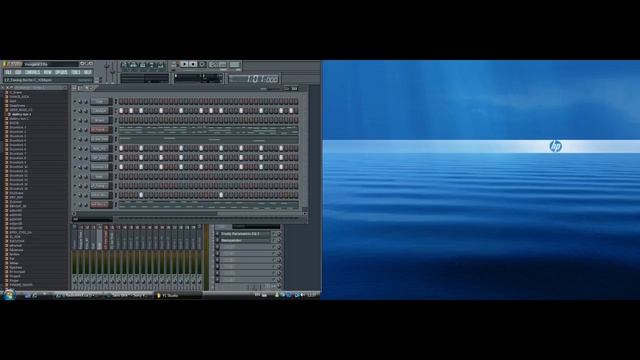Open the Windows Start orb

click(x=9, y=295)
